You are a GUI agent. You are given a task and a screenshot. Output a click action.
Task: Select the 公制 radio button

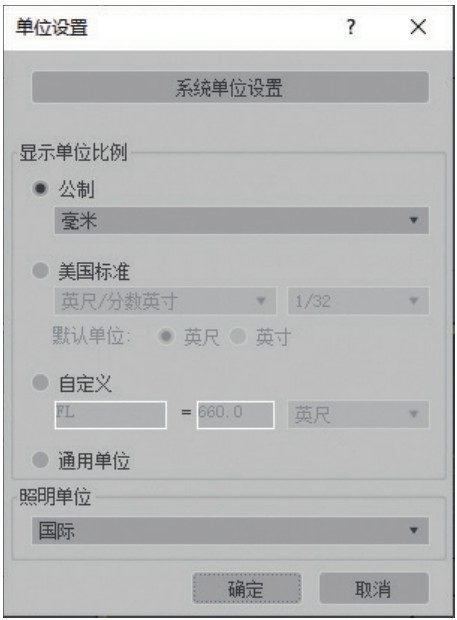pyautogui.click(x=40, y=188)
